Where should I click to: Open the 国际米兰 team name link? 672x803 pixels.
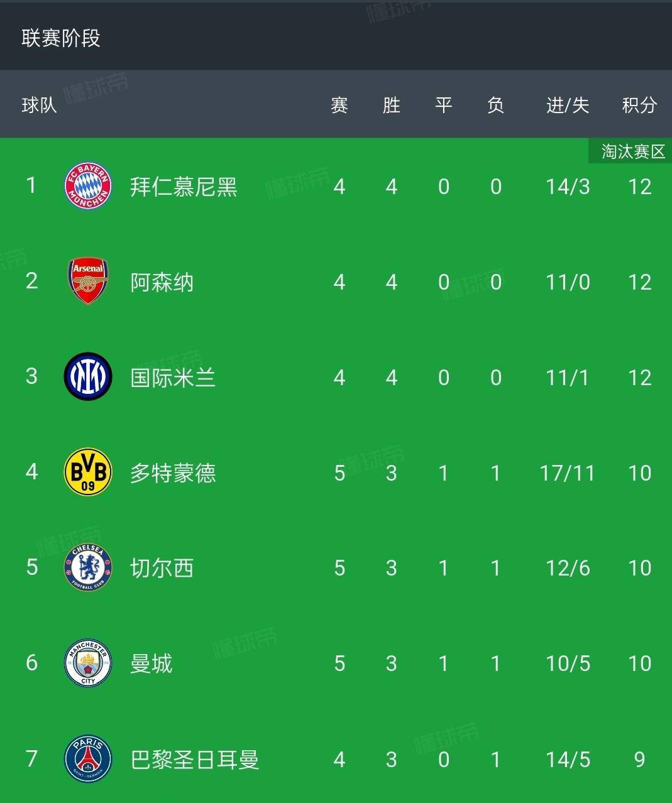[x=173, y=378]
